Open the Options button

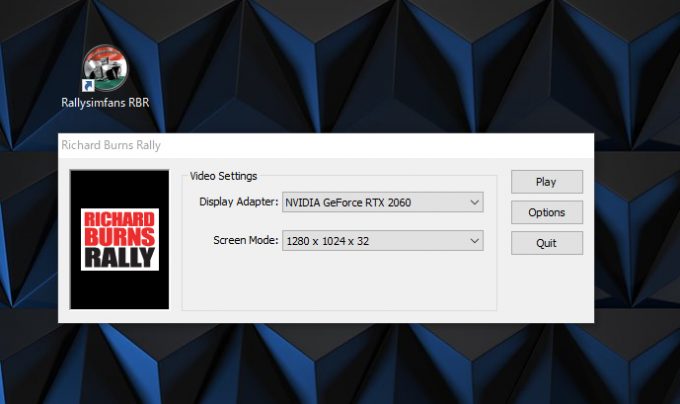(547, 212)
